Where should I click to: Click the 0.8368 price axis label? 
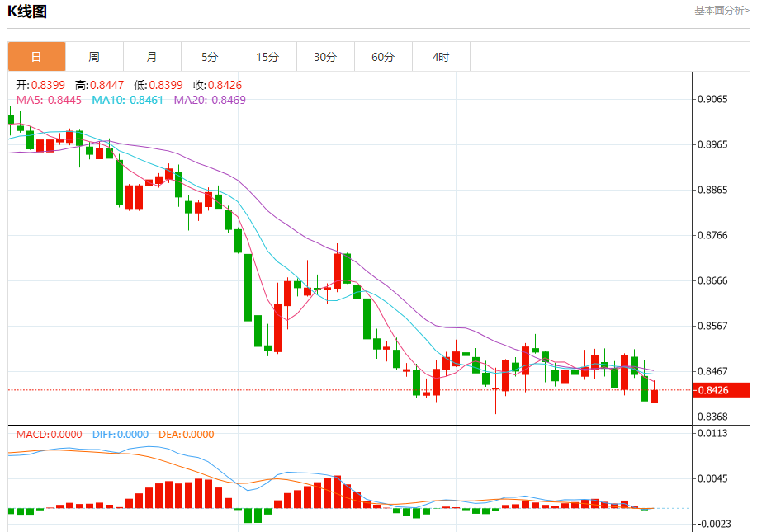tap(712, 417)
